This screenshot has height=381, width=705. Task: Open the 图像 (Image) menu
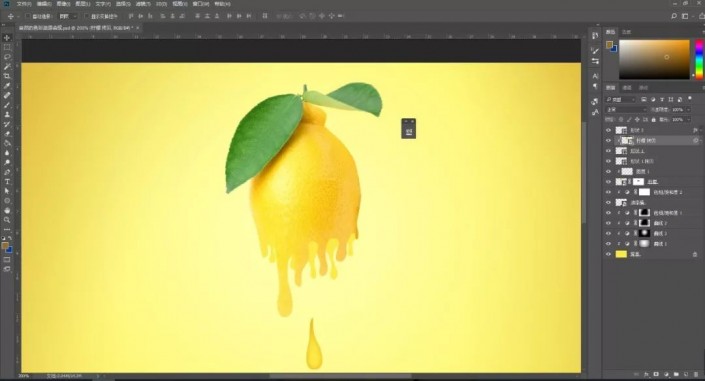pos(63,4)
